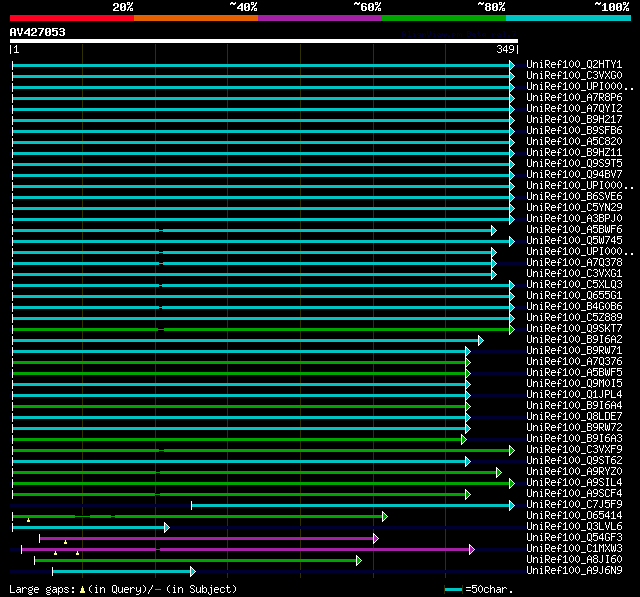Click the cyan arrowhead of the B9I6A2 hit
This screenshot has height=597, width=640.
(x=481, y=340)
